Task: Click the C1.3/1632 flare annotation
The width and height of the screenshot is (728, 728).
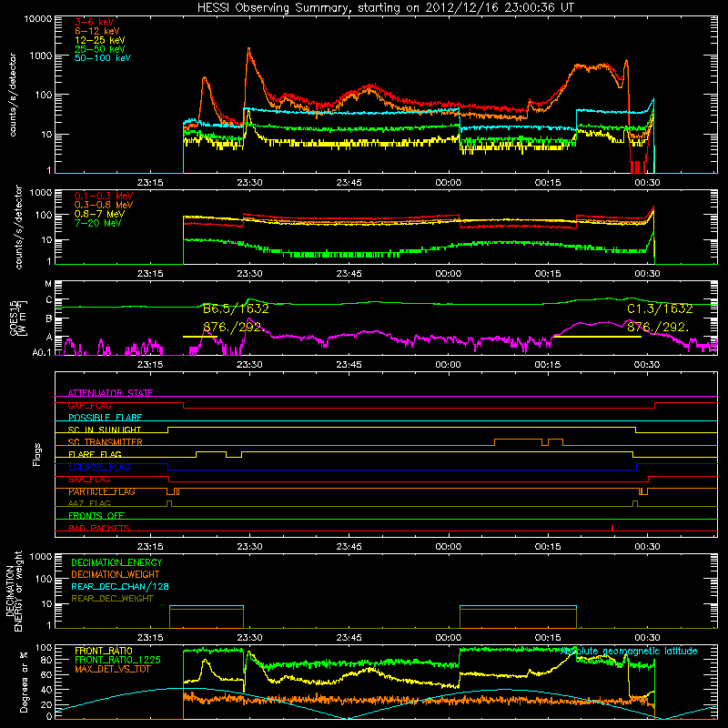Action: tap(660, 308)
